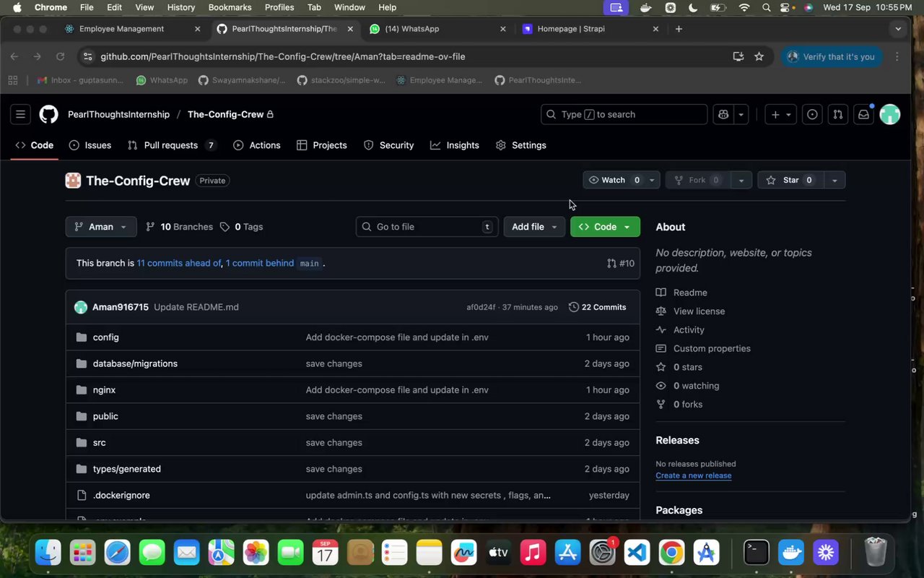924x578 pixels.
Task: Open Chrome's three-dot menu
Action: 897,56
